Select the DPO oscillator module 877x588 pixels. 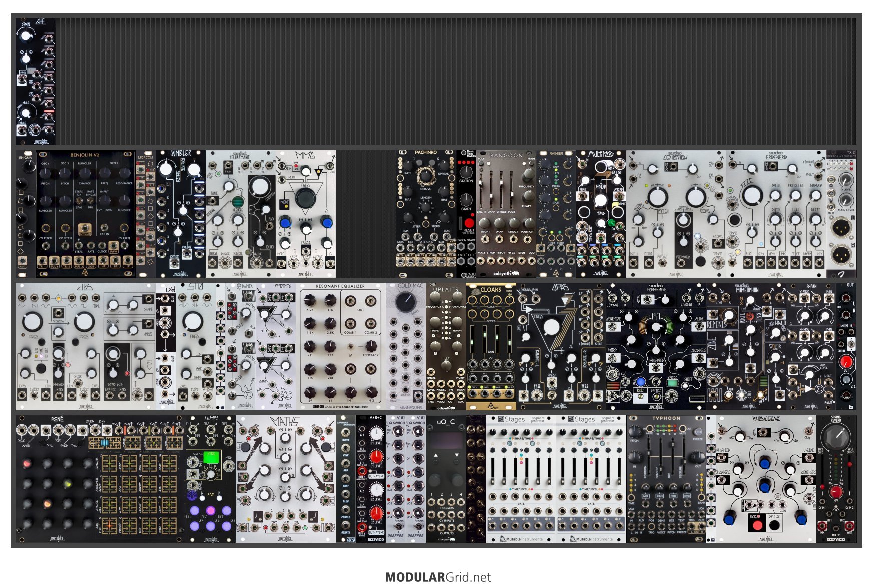(x=86, y=346)
